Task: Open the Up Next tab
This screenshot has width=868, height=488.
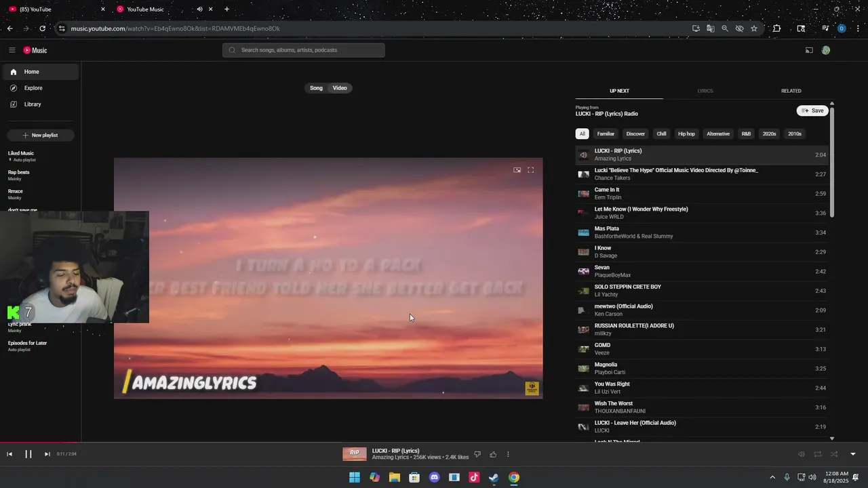Action: coord(619,91)
